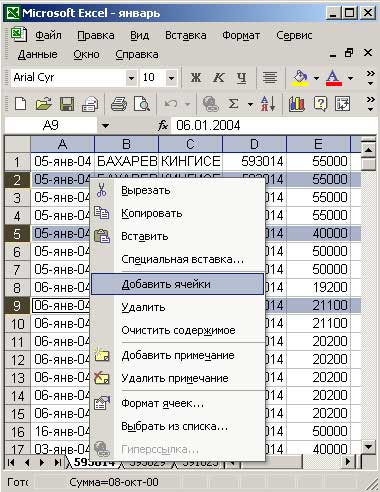Launch the Chart Wizard icon
This screenshot has width=380, height=492.
coord(296,104)
